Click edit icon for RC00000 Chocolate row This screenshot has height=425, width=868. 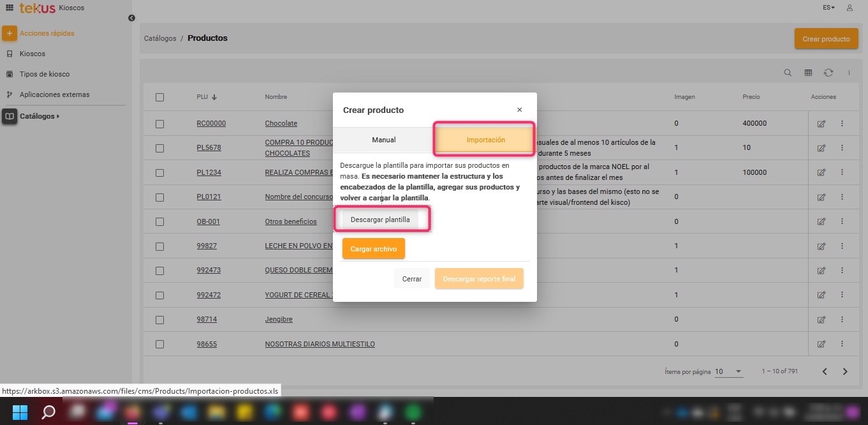coord(821,123)
